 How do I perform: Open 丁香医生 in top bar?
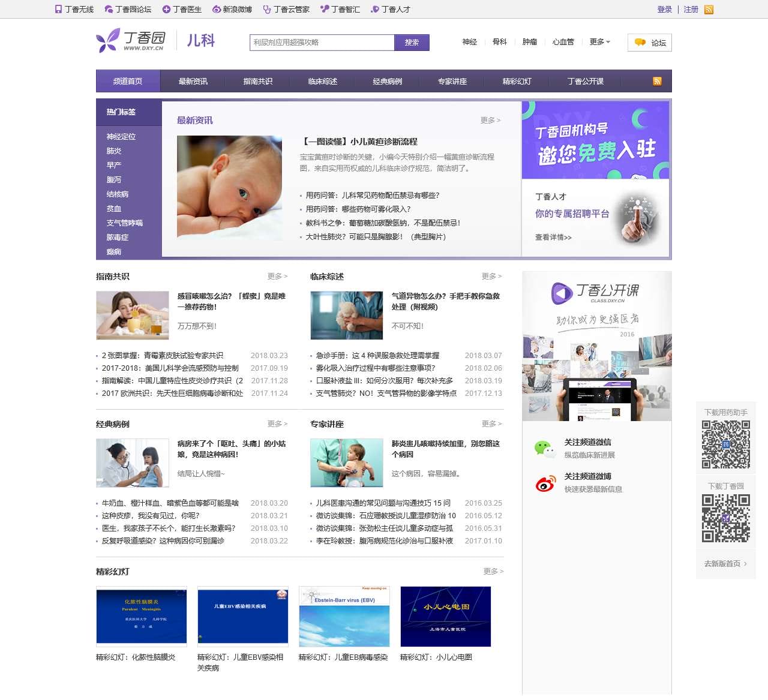[182, 10]
